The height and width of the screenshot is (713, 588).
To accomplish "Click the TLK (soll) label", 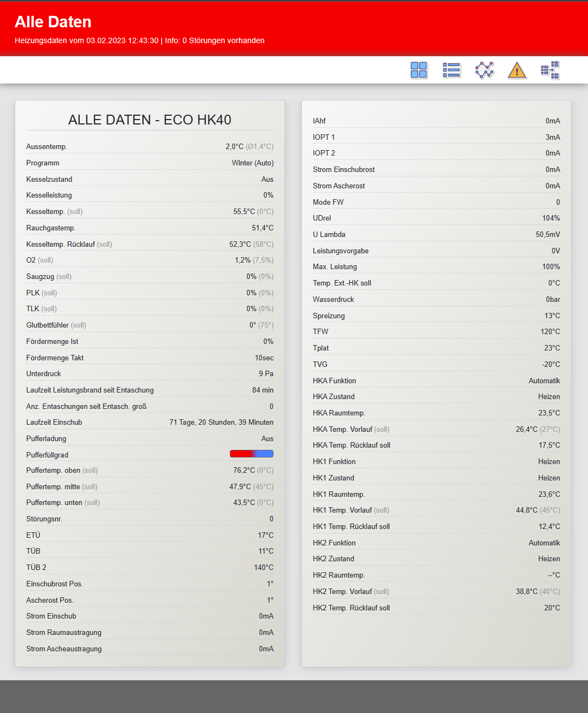I will coord(41,308).
